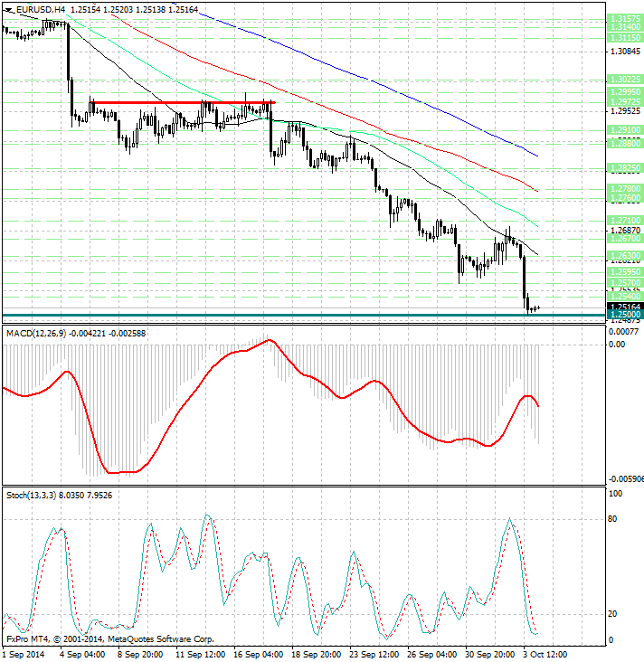Select the blue moving average line
The height and width of the screenshot is (662, 644).
click(x=367, y=79)
